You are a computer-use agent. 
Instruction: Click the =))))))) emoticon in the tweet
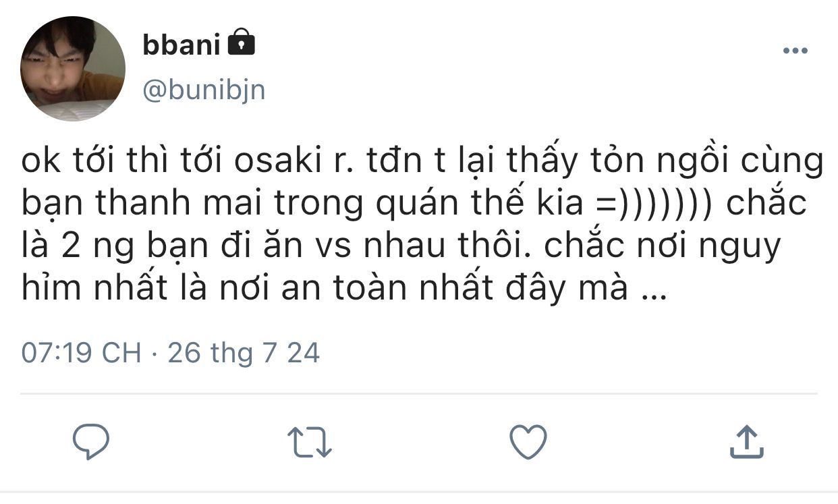[649, 205]
